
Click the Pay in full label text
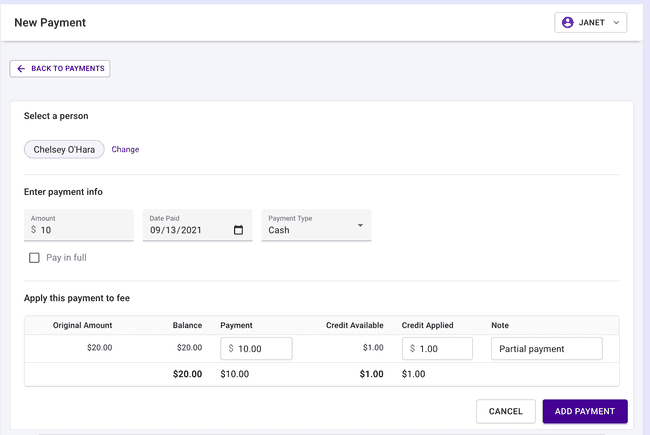[66, 258]
